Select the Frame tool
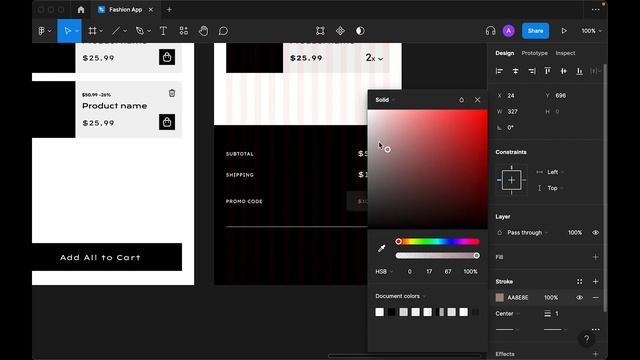640x360 pixels. tap(93, 31)
